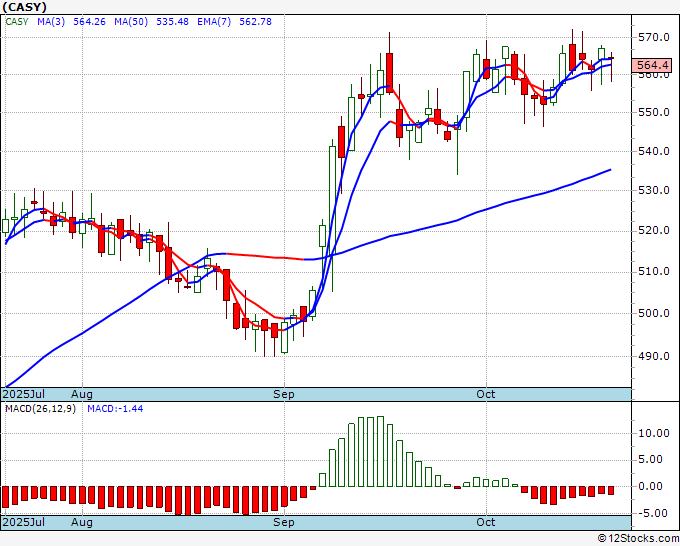Screen dimensions: 680x546
Task: Click the EMA(7) legend label
Action: [x=214, y=21]
